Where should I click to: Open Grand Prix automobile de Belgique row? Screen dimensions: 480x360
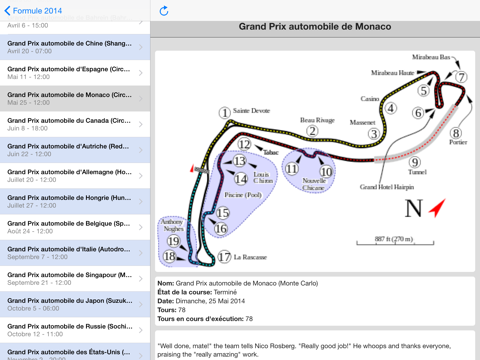click(x=75, y=227)
